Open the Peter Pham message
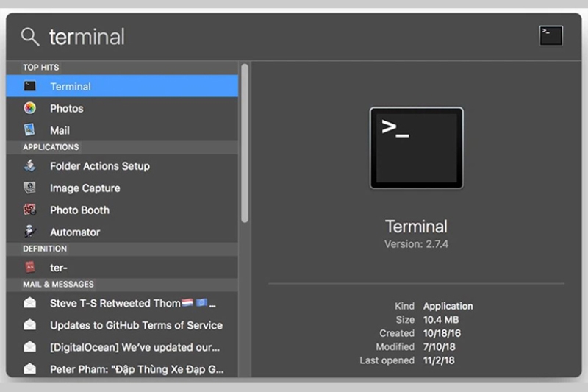Screen dimensions: 588x392 coord(122,368)
